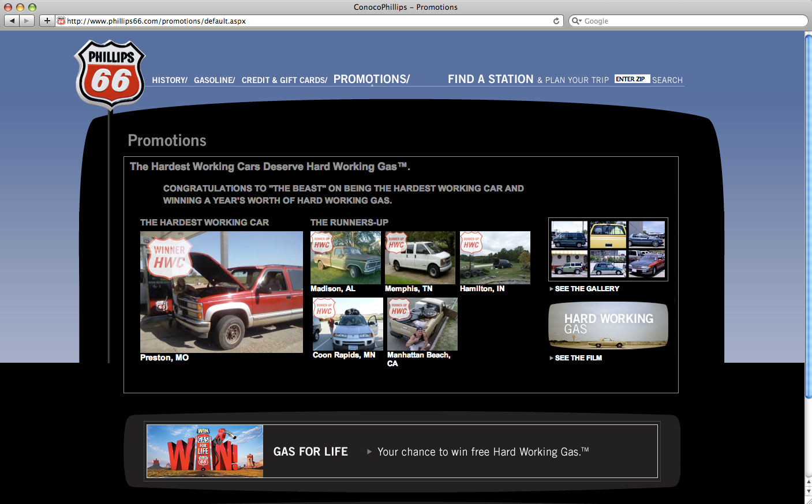Click the Memphis, TN caption
This screenshot has height=504, width=812.
409,289
